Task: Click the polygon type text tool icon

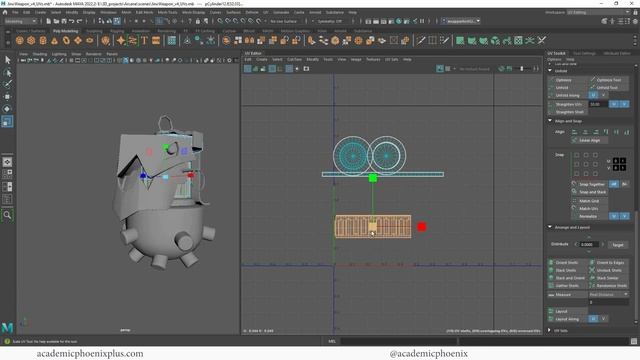Action: tap(144, 40)
